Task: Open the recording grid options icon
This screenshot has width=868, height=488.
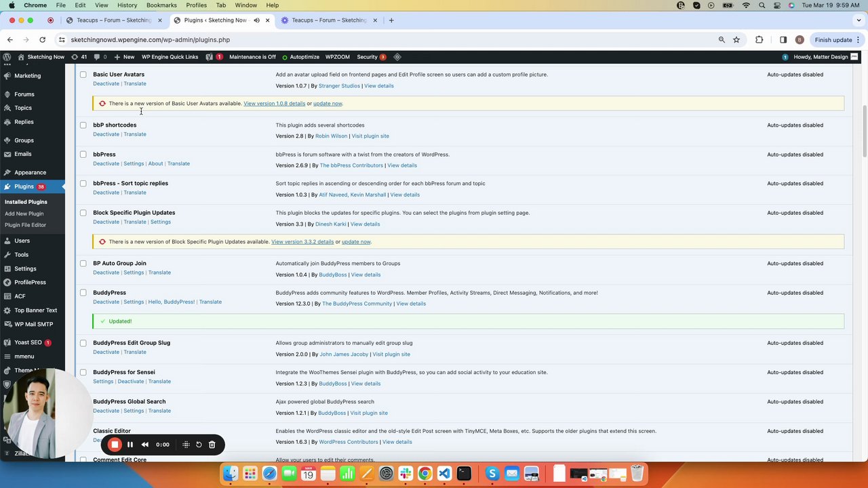Action: click(186, 445)
